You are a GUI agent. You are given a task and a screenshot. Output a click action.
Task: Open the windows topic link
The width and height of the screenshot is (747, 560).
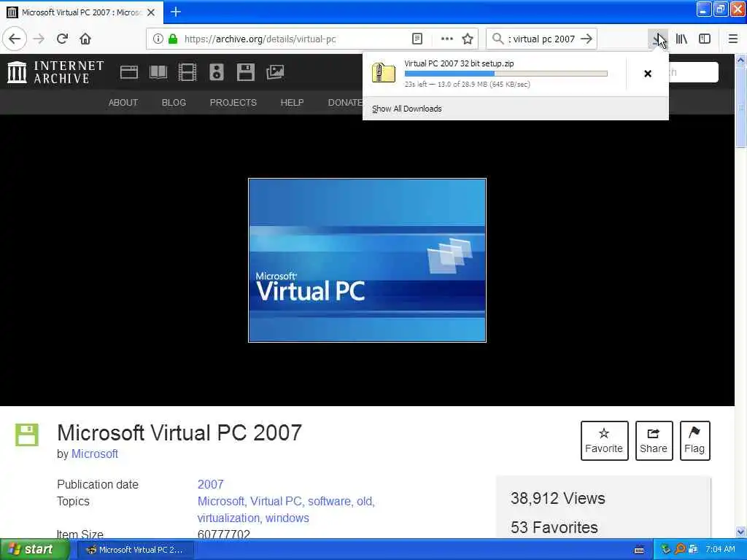click(287, 518)
